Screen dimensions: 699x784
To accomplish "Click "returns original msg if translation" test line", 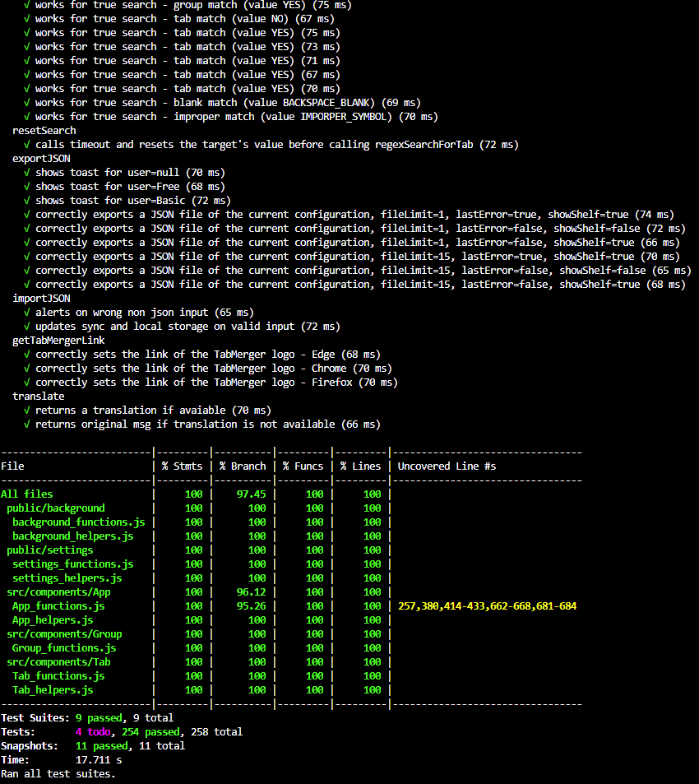I will pos(202,424).
